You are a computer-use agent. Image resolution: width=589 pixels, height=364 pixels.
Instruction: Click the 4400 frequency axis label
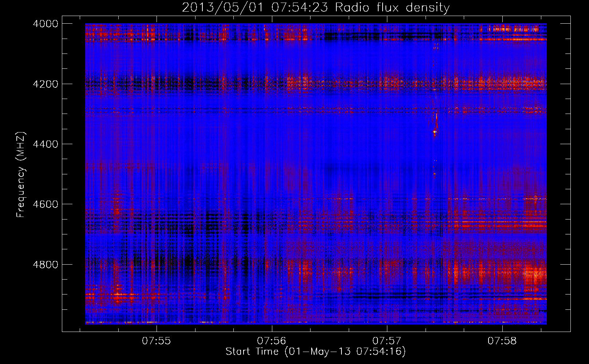[x=45, y=144]
